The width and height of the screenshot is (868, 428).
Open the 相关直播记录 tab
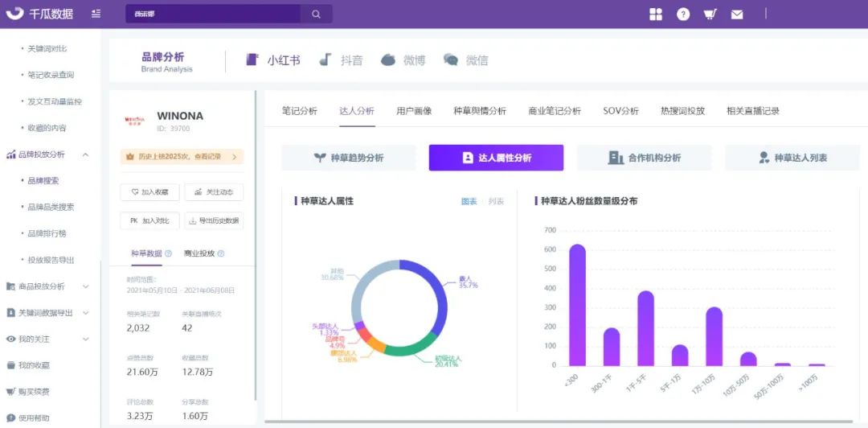[753, 111]
